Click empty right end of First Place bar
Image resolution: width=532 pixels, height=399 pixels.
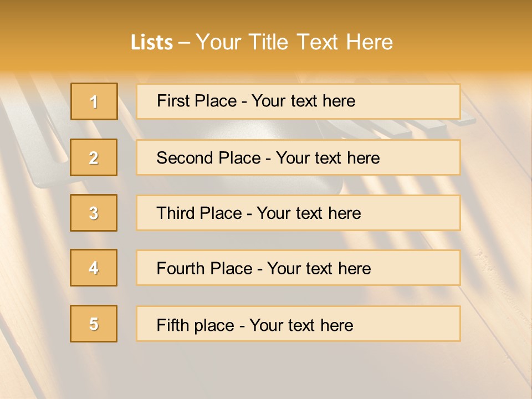click(421, 101)
